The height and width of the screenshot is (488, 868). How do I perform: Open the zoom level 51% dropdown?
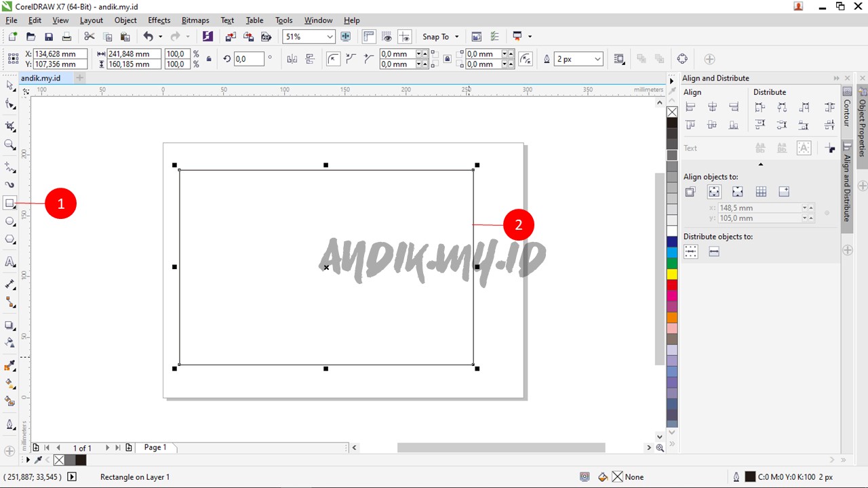coord(330,37)
